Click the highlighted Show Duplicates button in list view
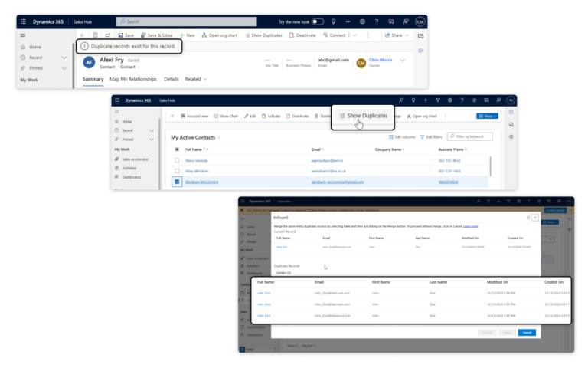Image resolution: width=588 pixels, height=368 pixels. pyautogui.click(x=363, y=116)
